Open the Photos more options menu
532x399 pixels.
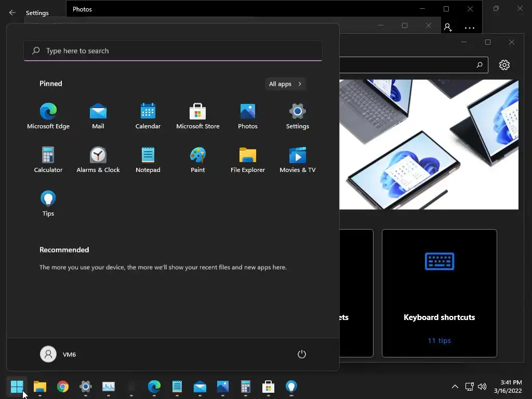pyautogui.click(x=470, y=28)
